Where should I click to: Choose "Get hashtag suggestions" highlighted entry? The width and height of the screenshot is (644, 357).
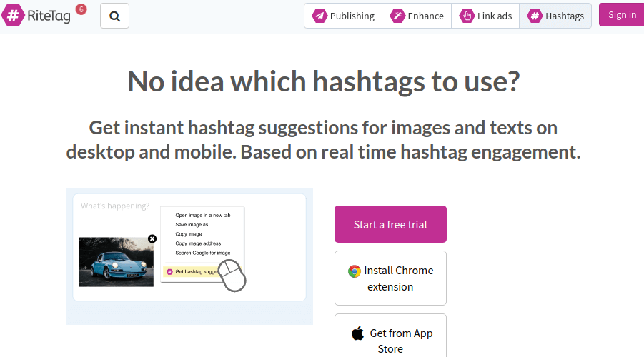click(x=192, y=271)
